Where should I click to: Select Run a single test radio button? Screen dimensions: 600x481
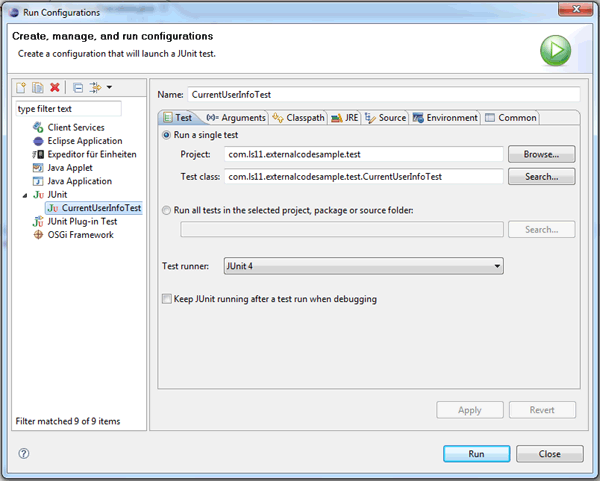pyautogui.click(x=166, y=135)
